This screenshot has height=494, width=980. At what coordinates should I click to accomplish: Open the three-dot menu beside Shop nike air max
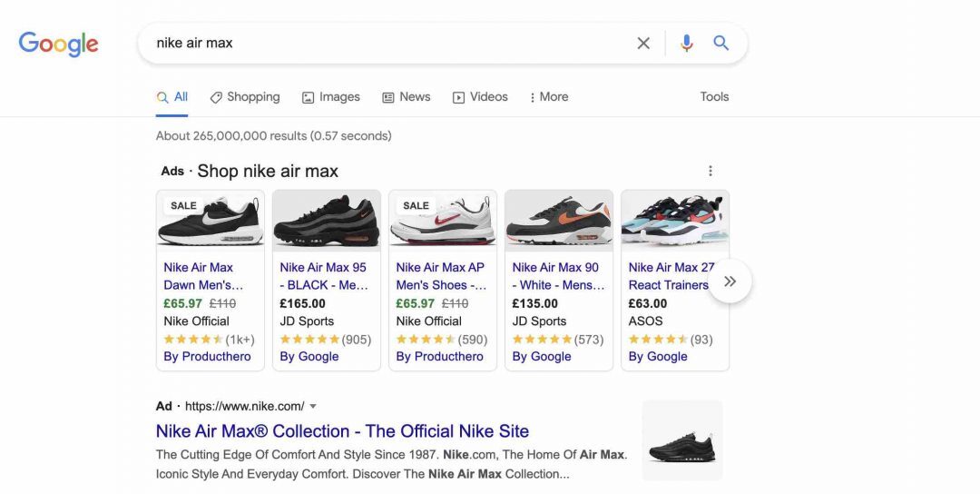click(710, 171)
